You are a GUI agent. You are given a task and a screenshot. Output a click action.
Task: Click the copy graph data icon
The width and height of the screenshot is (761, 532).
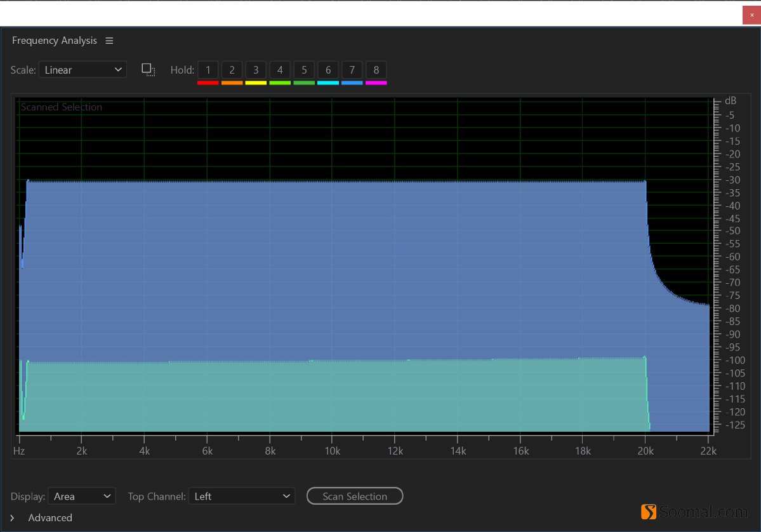148,70
